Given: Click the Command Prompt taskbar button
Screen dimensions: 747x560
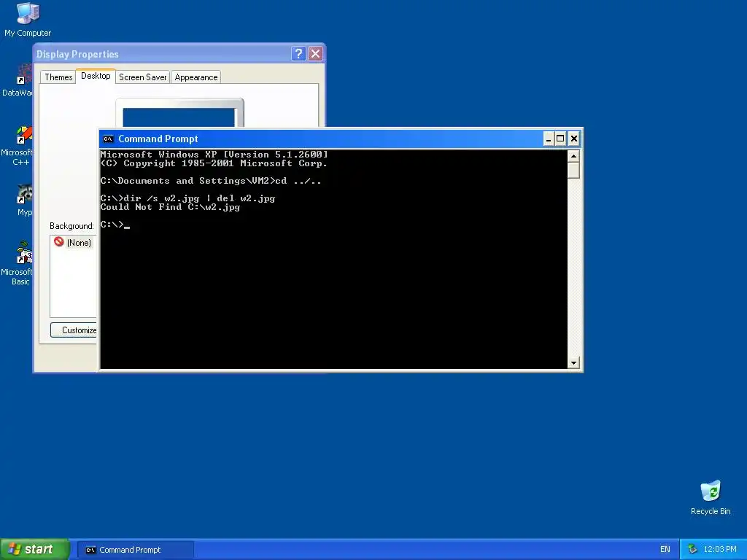Looking at the screenshot, I should tap(135, 550).
